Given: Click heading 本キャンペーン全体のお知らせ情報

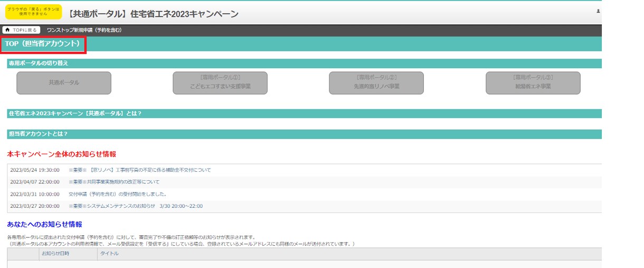Looking at the screenshot, I should coord(62,154).
